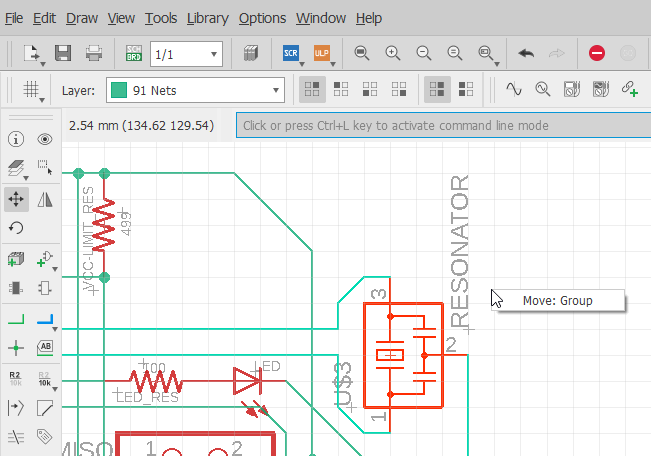Open the library manager books icon
Viewport: 651px width, 456px height.
coord(251,53)
